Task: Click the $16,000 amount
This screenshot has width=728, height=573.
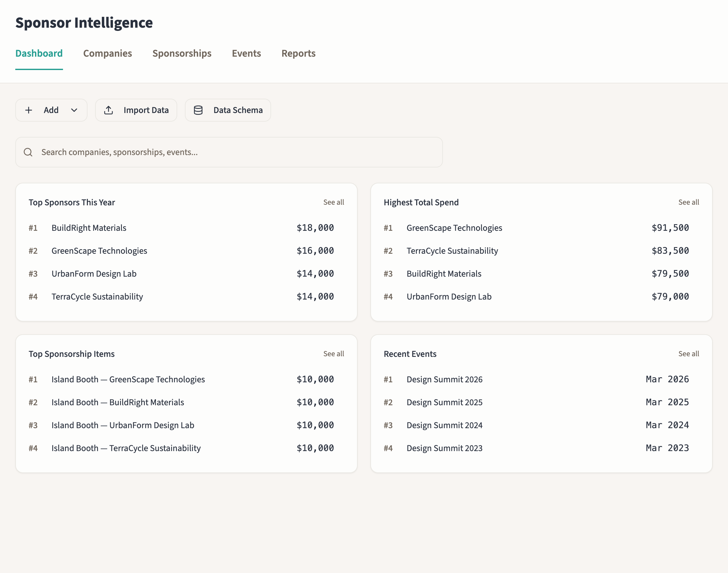Action: pyautogui.click(x=315, y=251)
